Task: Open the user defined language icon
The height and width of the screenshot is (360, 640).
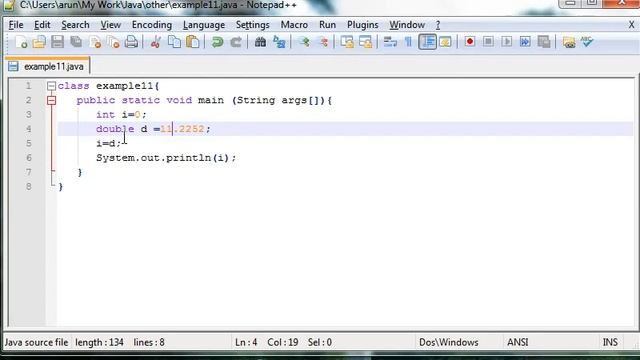Action: [x=445, y=42]
